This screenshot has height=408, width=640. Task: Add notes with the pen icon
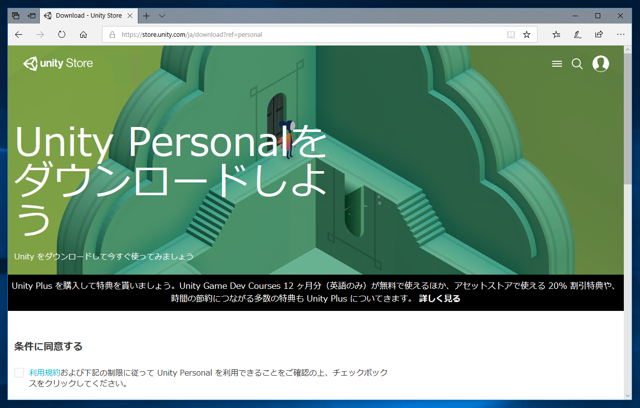(577, 35)
